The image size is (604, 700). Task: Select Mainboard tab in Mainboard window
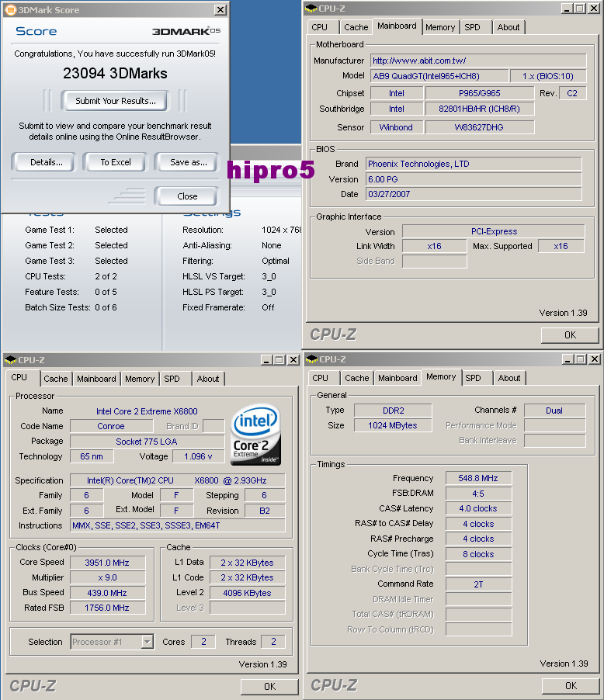click(397, 26)
